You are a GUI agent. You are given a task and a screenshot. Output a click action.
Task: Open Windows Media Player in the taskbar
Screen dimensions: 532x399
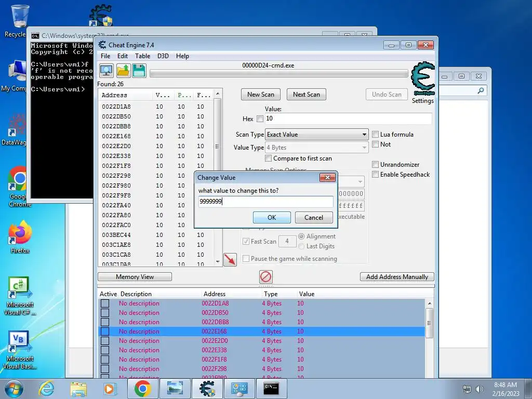pyautogui.click(x=109, y=389)
